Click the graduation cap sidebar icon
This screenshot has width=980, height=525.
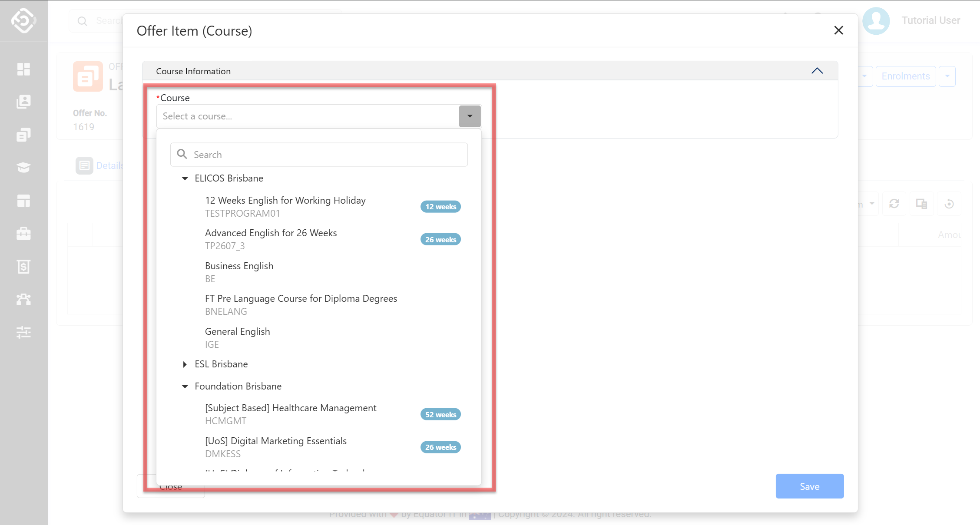(23, 168)
